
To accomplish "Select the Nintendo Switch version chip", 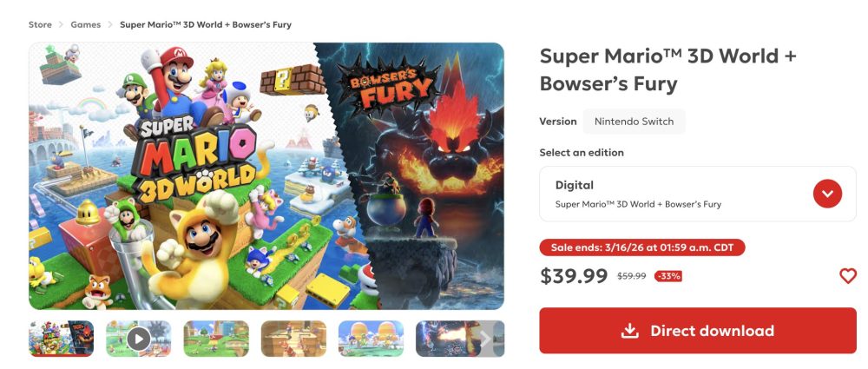I will pos(634,122).
